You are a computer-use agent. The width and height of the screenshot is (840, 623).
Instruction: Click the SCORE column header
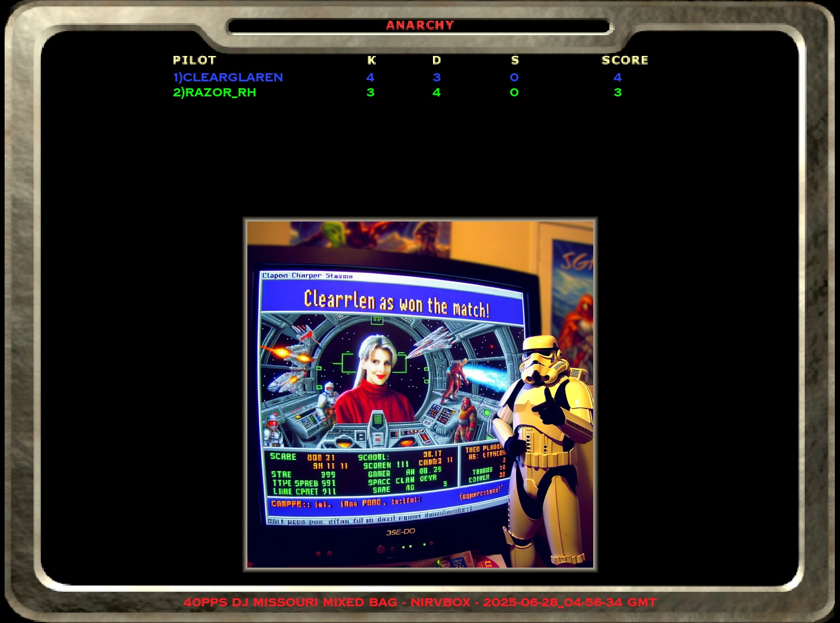click(625, 60)
